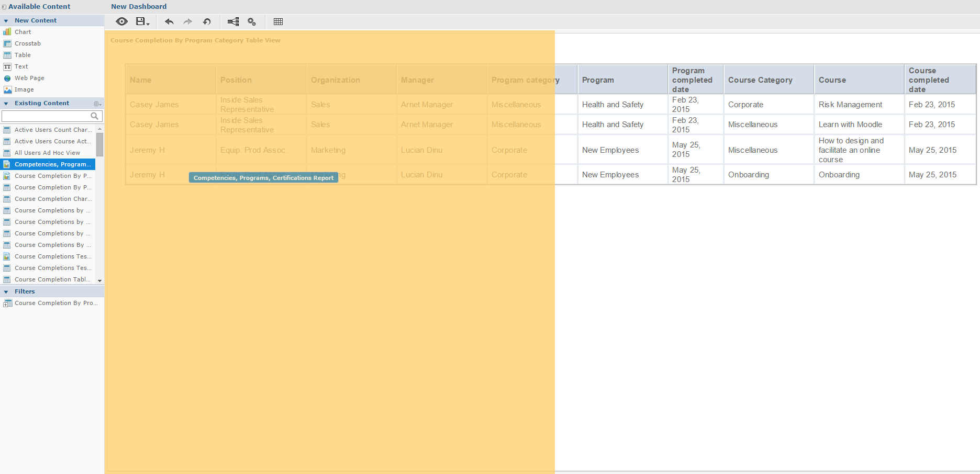Click the eye preview icon in toolbar
The height and width of the screenshot is (474, 980).
[x=121, y=21]
